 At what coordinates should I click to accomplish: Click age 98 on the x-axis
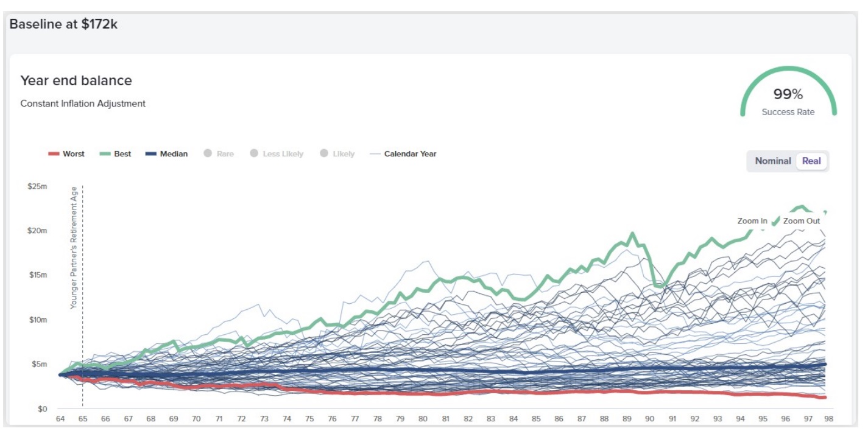pos(828,419)
